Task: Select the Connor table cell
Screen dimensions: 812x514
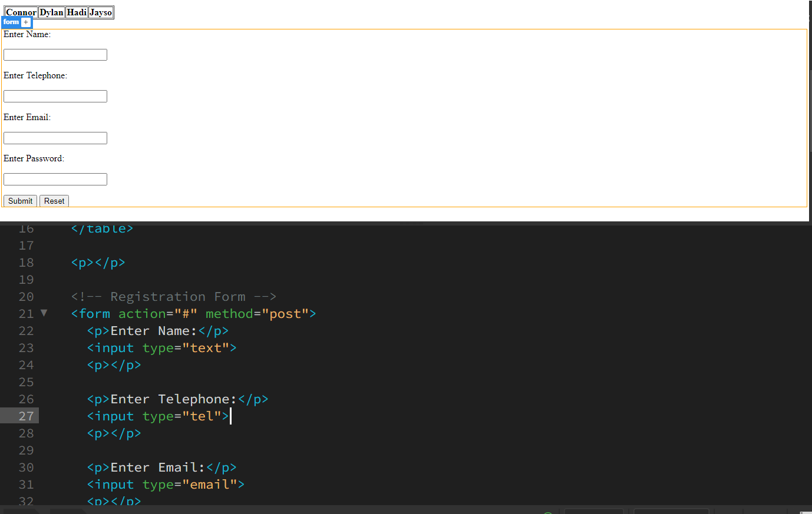Action: pos(21,12)
